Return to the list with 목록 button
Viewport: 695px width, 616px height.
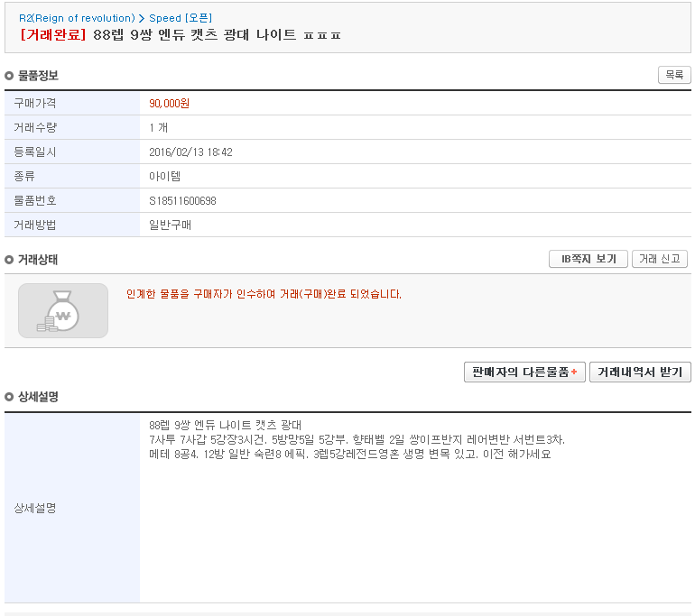(674, 75)
